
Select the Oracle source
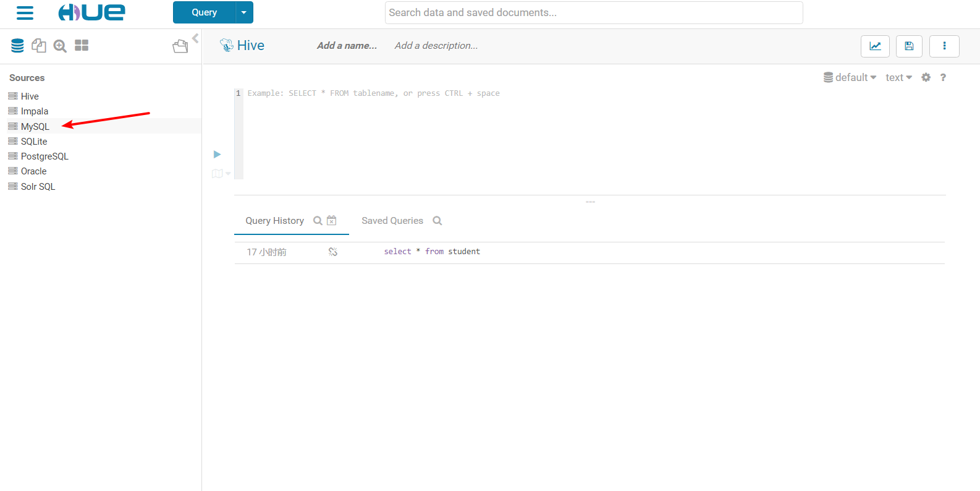coord(33,171)
